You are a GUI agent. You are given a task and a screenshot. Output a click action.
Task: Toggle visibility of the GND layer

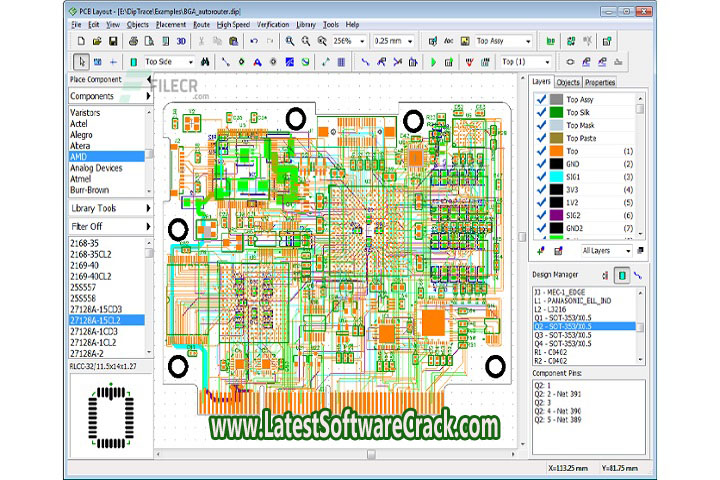pyautogui.click(x=541, y=164)
